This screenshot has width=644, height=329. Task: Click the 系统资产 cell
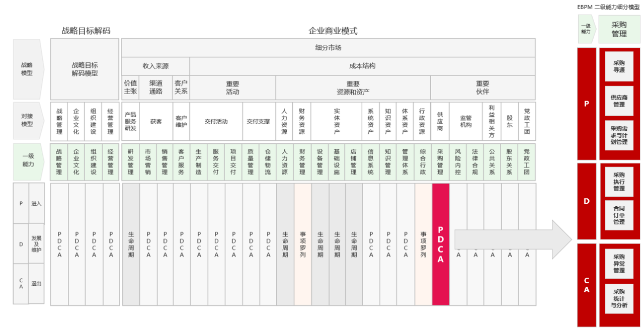(371, 121)
